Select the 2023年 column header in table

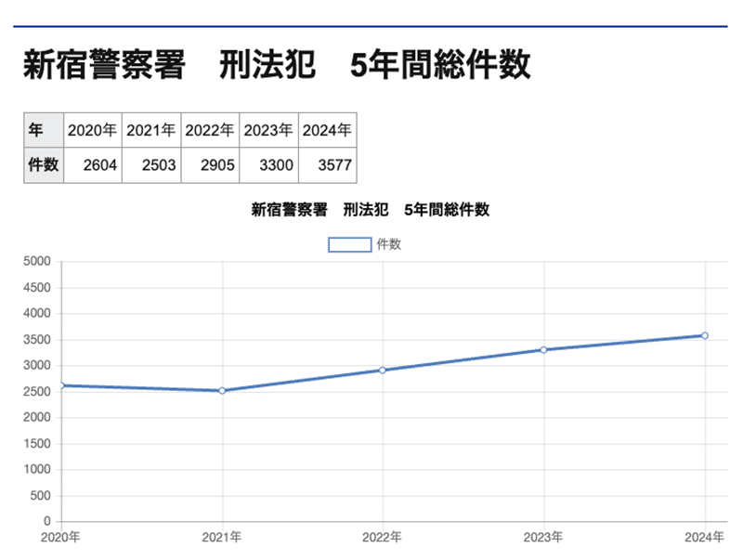(269, 130)
